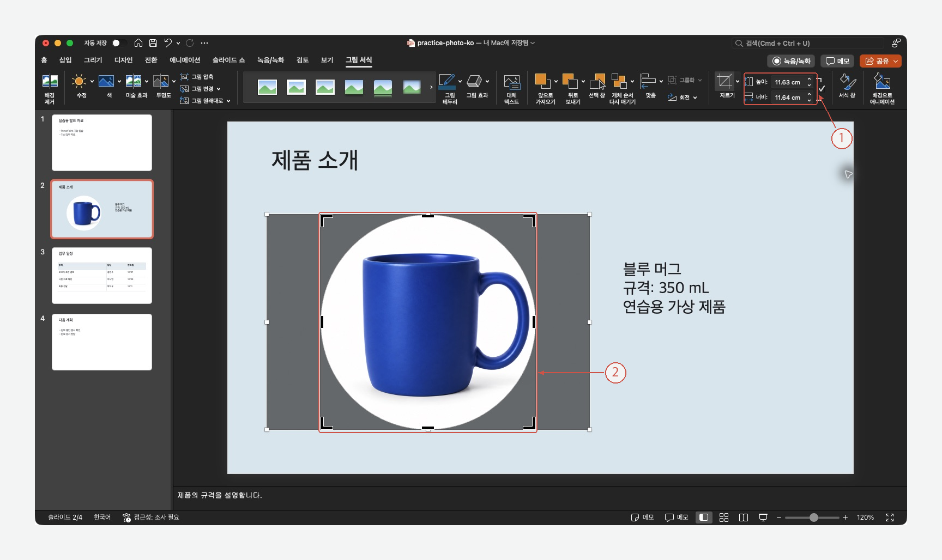Click the 접근성 accessibility status icon

tap(126, 518)
